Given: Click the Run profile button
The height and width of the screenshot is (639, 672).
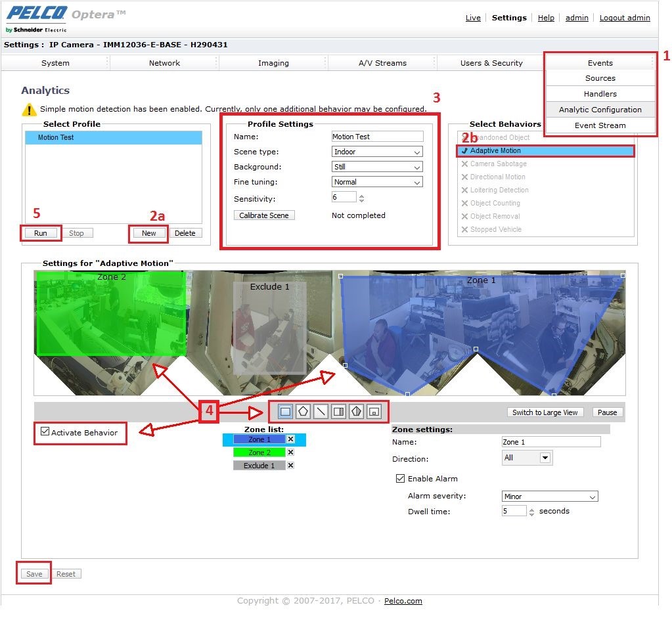Looking at the screenshot, I should 41,233.
